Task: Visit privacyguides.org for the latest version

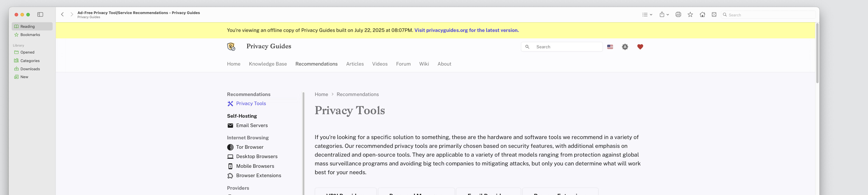Action: point(466,30)
